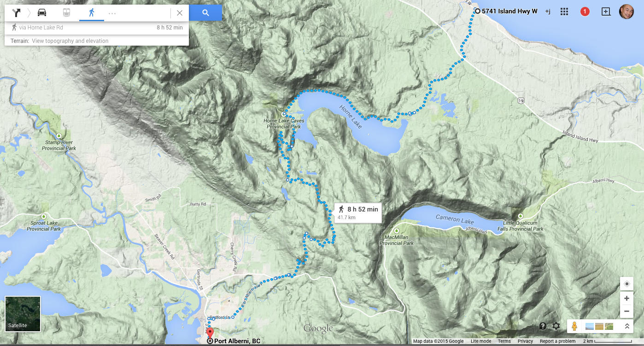Open more travel mode options ellipsis

click(x=112, y=13)
